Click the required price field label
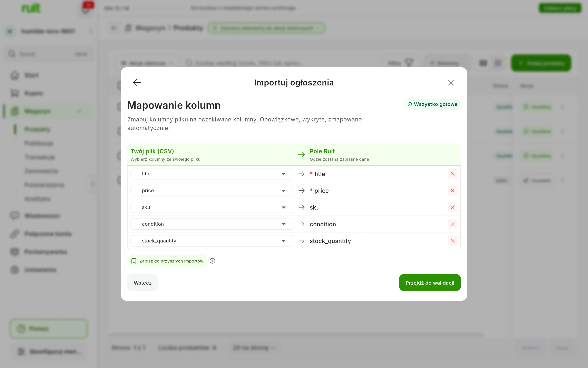The height and width of the screenshot is (368, 588). pyautogui.click(x=319, y=191)
